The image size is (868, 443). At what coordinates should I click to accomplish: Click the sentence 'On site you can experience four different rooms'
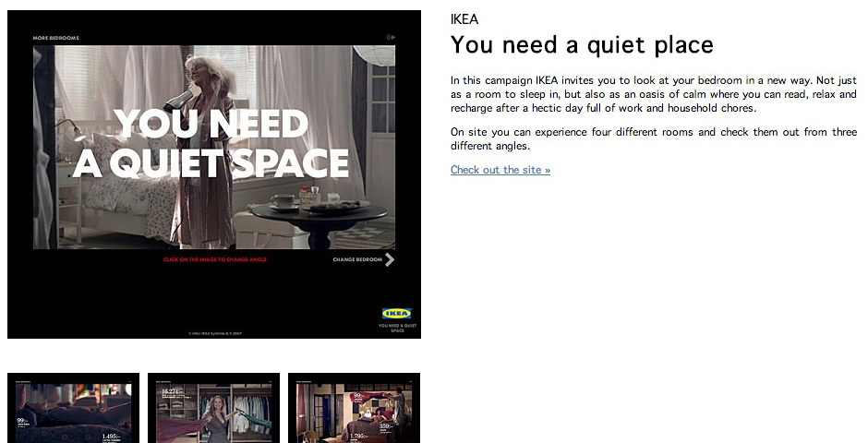click(654, 138)
